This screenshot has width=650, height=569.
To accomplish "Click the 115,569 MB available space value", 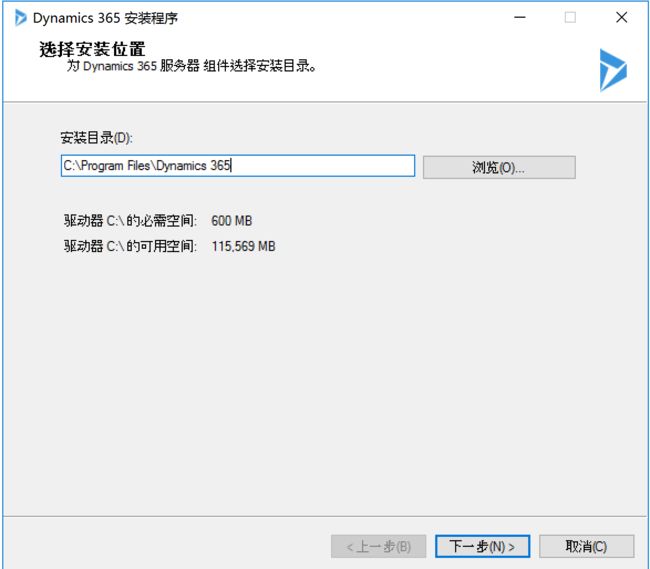I will [x=244, y=246].
